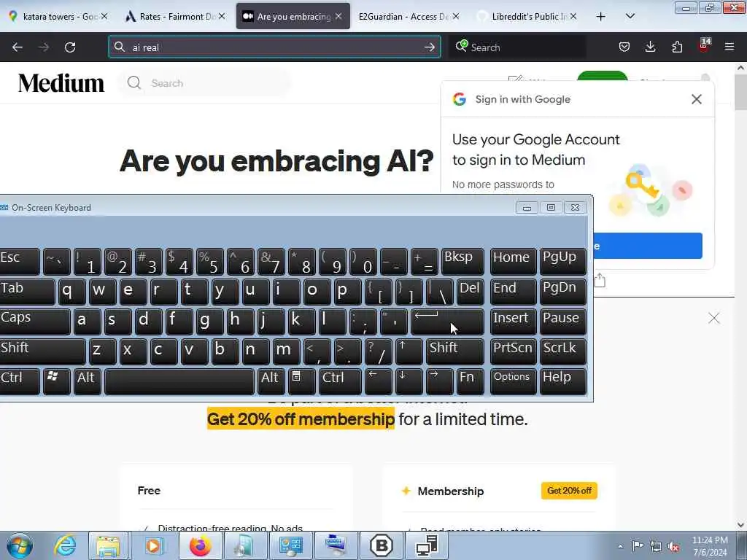Click the Get 20% off badge button
747x560 pixels.
pyautogui.click(x=569, y=491)
